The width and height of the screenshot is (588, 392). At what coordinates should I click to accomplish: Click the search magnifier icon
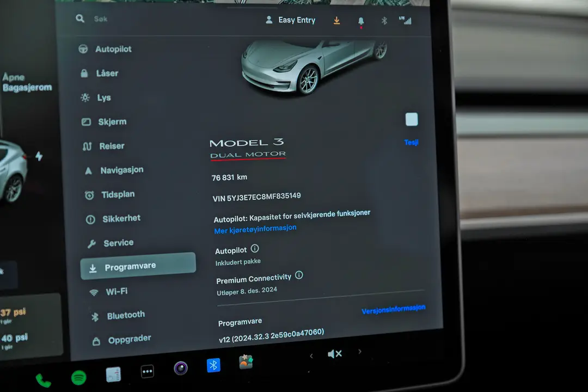pyautogui.click(x=80, y=19)
